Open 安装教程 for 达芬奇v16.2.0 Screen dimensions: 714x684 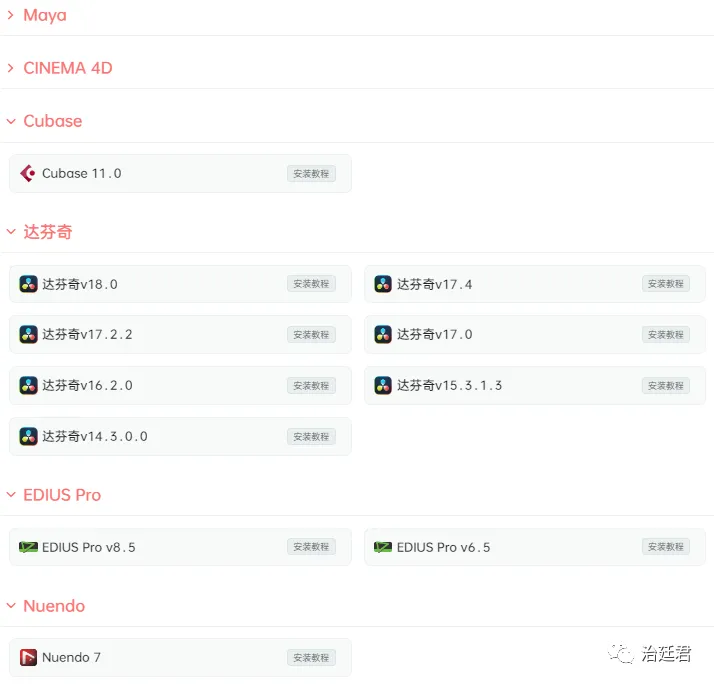pos(311,386)
